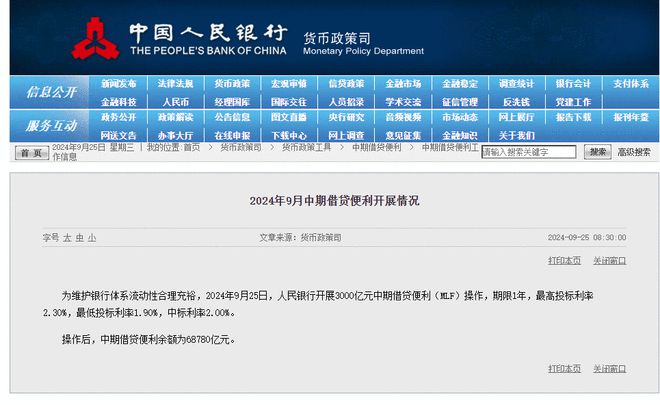Viewport: 660px width, 405px height.
Task: Set the article font size to 大
Action: click(x=67, y=238)
